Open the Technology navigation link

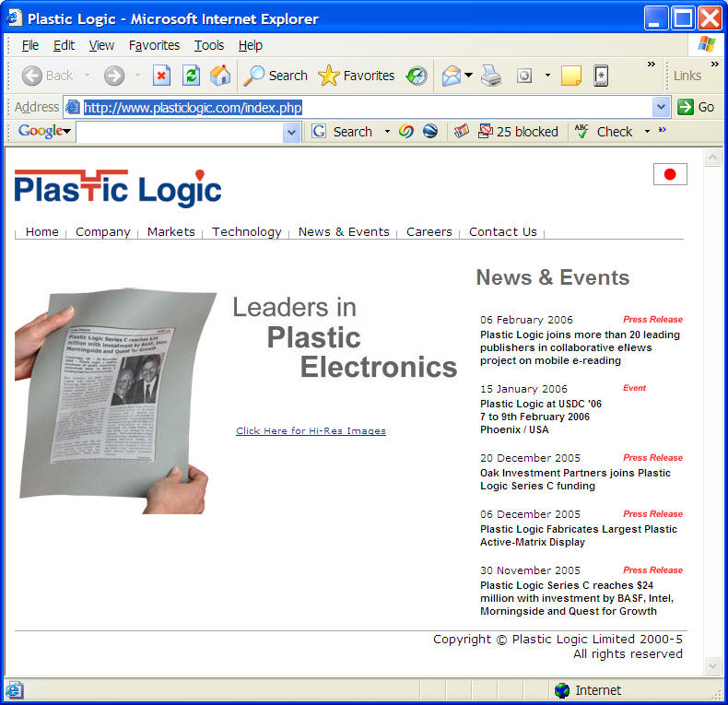pyautogui.click(x=247, y=231)
